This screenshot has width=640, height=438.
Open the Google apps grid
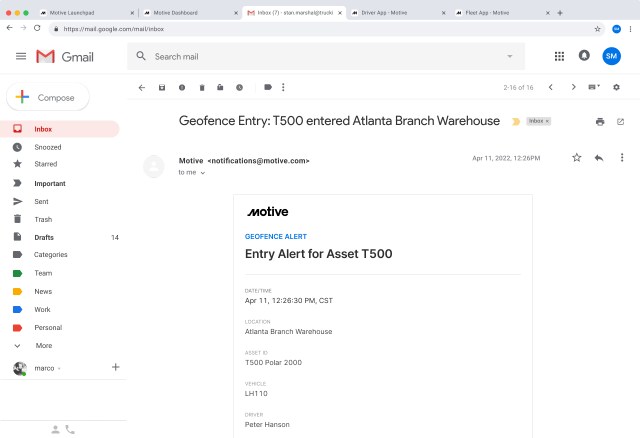[x=559, y=56]
